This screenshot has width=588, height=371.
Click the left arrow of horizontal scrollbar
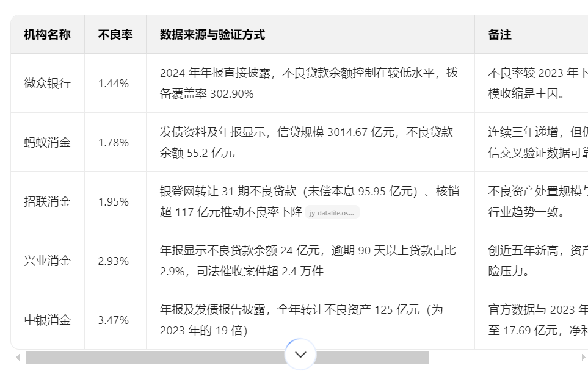[18, 358]
